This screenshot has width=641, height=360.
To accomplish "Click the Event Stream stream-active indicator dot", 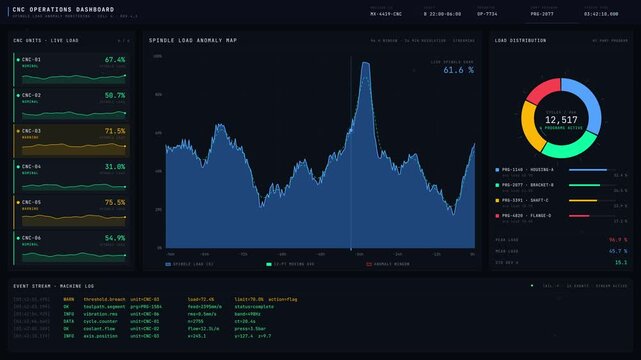I will [532, 286].
